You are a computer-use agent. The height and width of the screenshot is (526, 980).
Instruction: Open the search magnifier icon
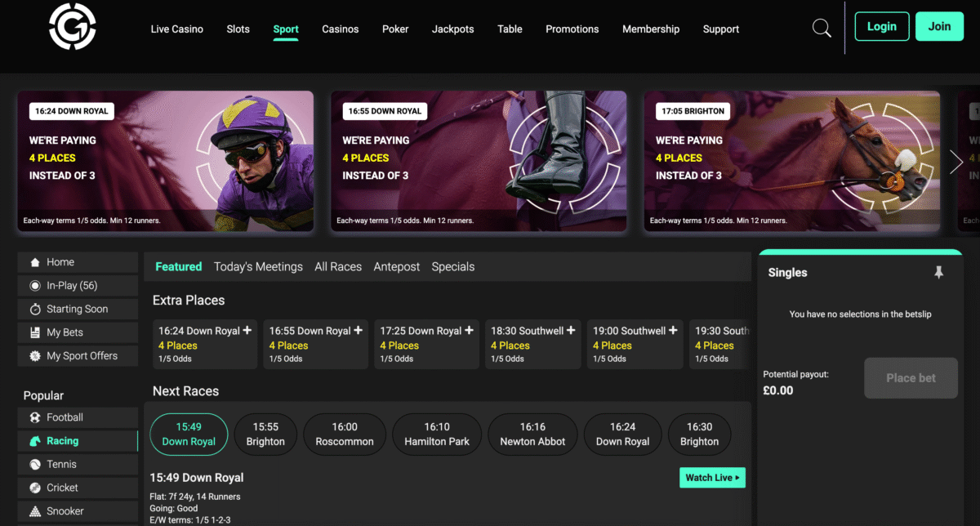[x=822, y=29]
